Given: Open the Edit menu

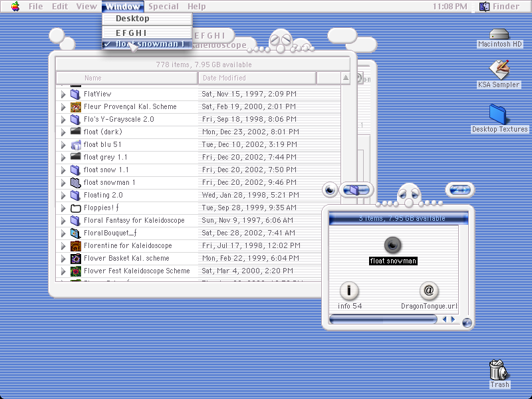Looking at the screenshot, I should click(60, 7).
